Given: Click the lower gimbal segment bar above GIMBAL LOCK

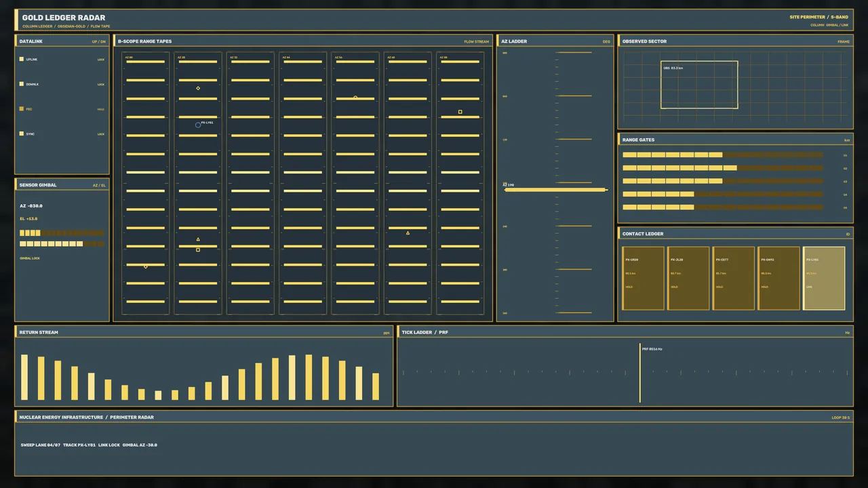Looking at the screenshot, I should click(x=62, y=244).
